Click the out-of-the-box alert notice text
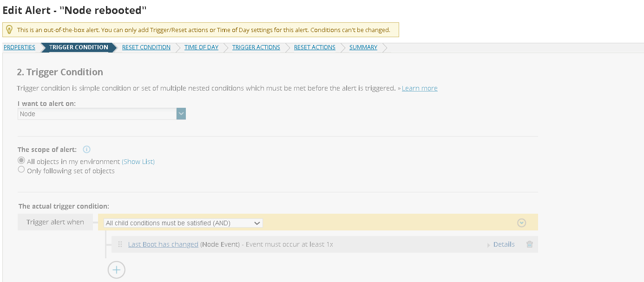The image size is (644, 282). point(204,30)
